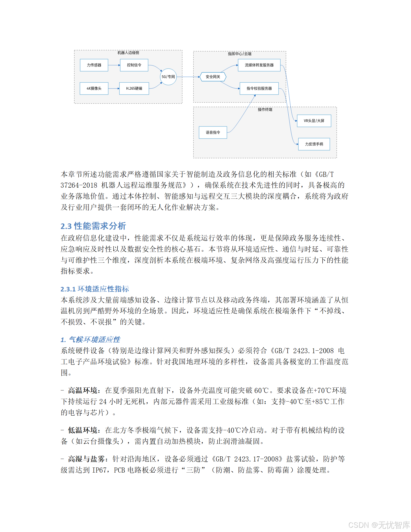Screen dimensions: 411x532
Task: Click the 语音指令 node
Action: pyautogui.click(x=213, y=132)
